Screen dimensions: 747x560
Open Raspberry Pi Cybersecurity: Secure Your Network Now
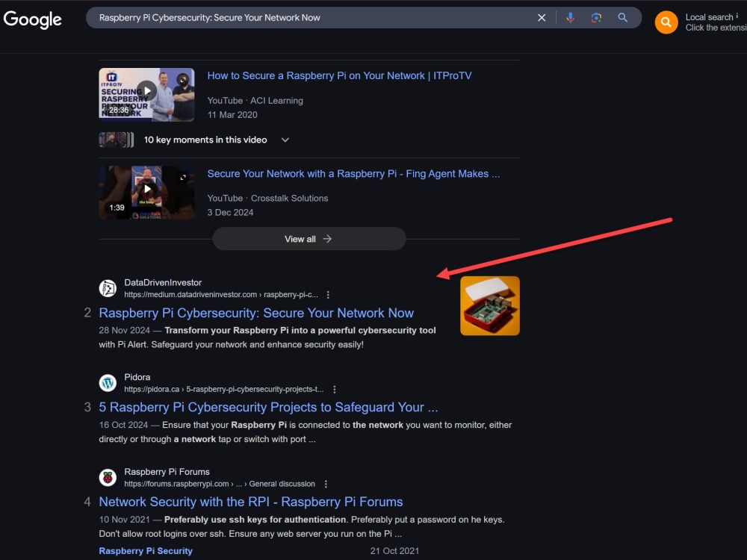point(256,313)
